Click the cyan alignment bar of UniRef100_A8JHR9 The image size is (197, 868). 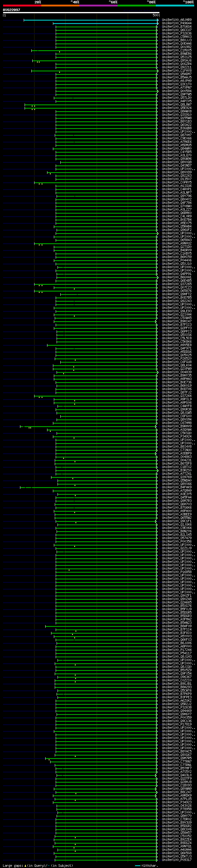[x=91, y=20]
